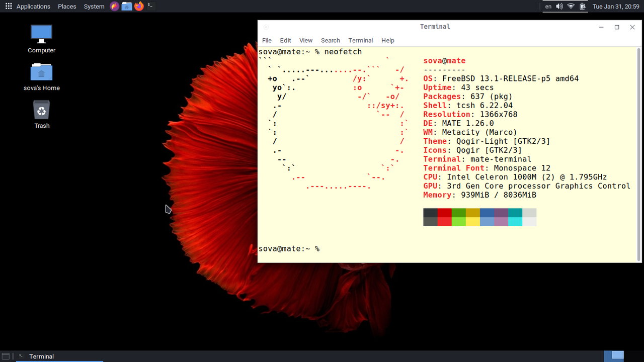This screenshot has width=644, height=362.
Task: Click the Terminal vertical scrollbar
Action: [639, 154]
